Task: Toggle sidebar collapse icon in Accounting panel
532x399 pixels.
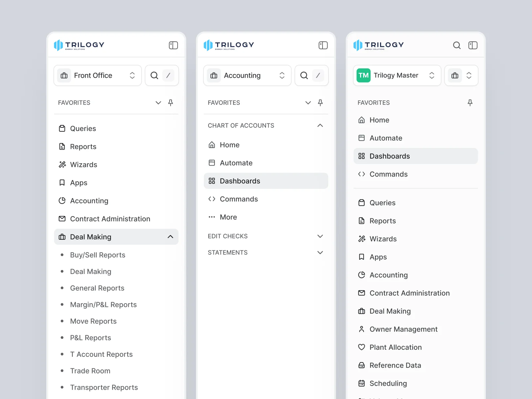Action: 323,45
